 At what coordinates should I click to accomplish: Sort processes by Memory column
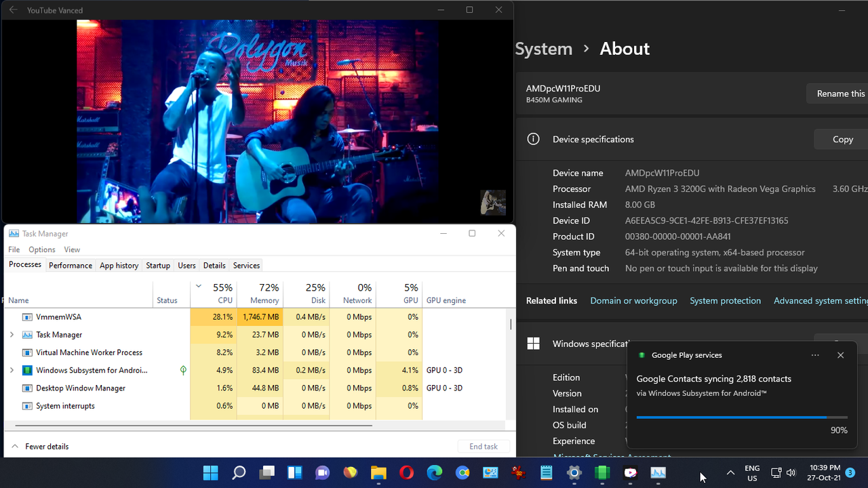pyautogui.click(x=260, y=294)
